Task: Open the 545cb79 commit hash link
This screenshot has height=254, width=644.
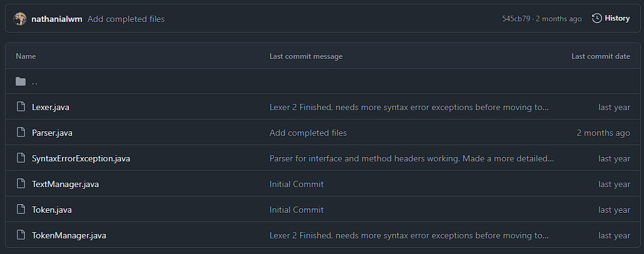Action: tap(515, 19)
